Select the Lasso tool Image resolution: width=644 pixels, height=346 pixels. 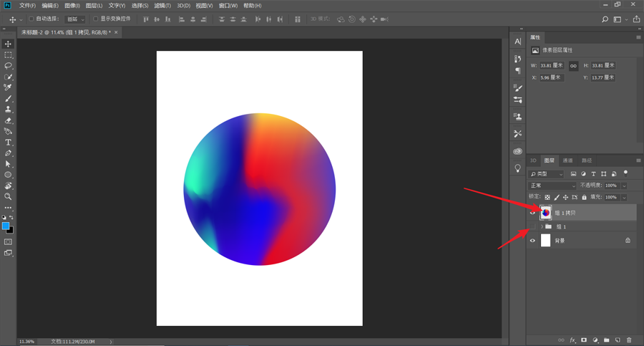tap(9, 66)
